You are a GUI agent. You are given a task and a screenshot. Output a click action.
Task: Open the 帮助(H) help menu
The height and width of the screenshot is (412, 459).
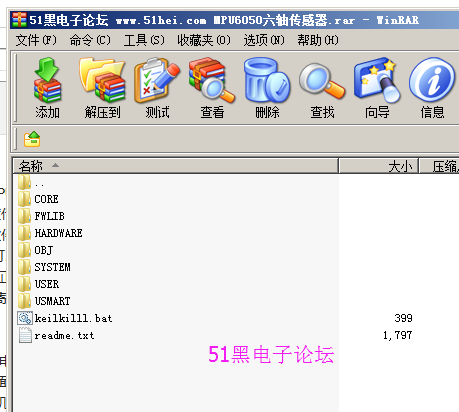(318, 40)
